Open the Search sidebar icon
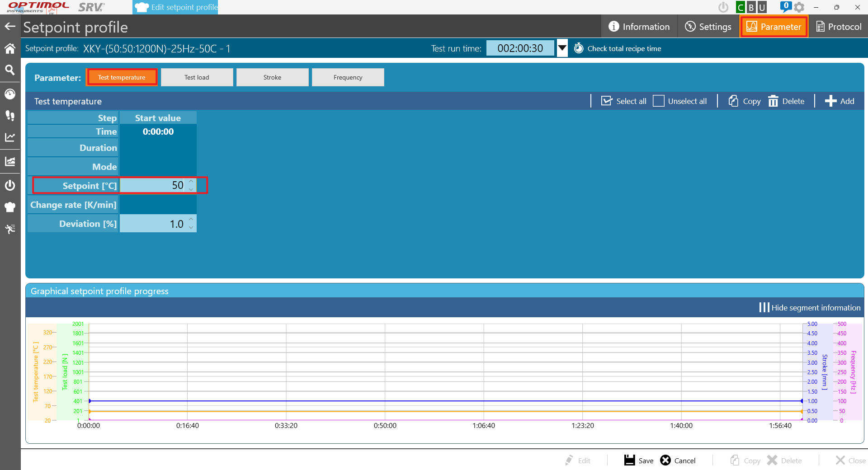Image resolution: width=868 pixels, height=470 pixels. [x=10, y=70]
